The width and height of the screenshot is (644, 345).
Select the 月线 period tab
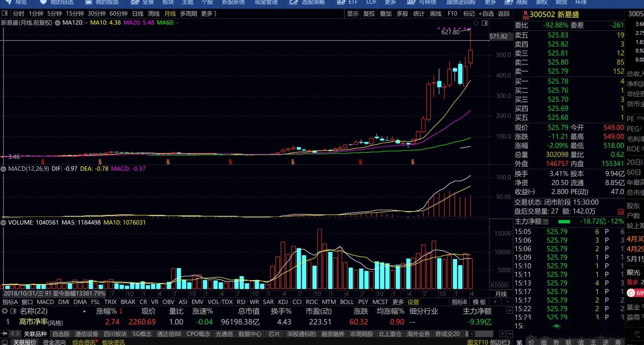click(x=170, y=14)
